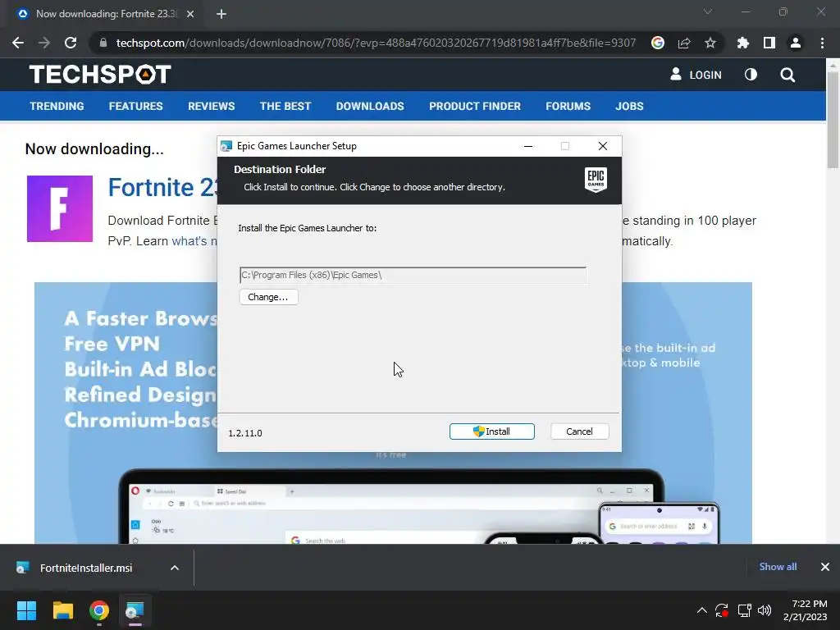The width and height of the screenshot is (840, 630).
Task: Open the volume tray icon
Action: tap(765, 610)
